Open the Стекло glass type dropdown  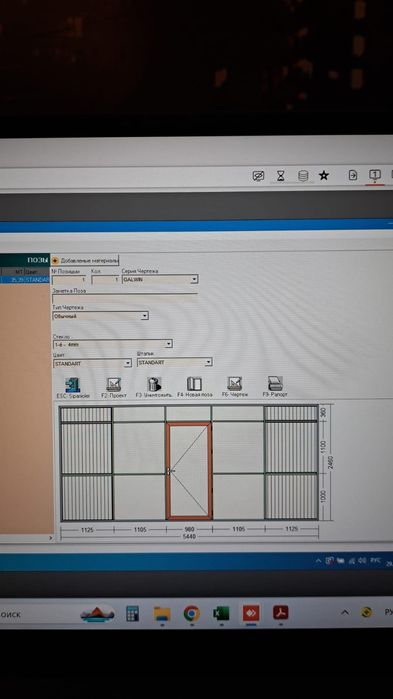(x=112, y=344)
